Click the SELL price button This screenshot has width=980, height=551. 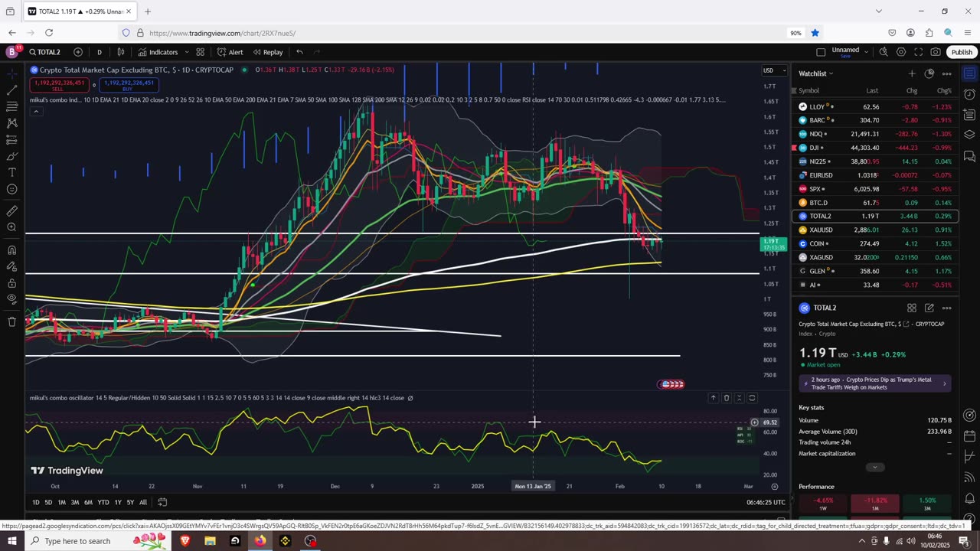pos(57,85)
